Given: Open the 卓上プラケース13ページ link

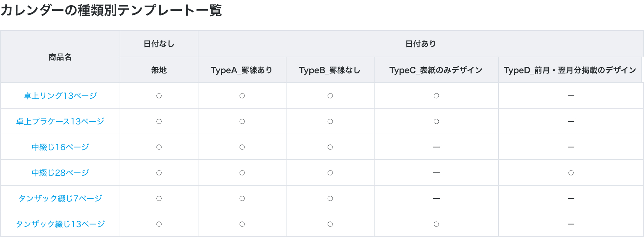Looking at the screenshot, I should pyautogui.click(x=60, y=121).
